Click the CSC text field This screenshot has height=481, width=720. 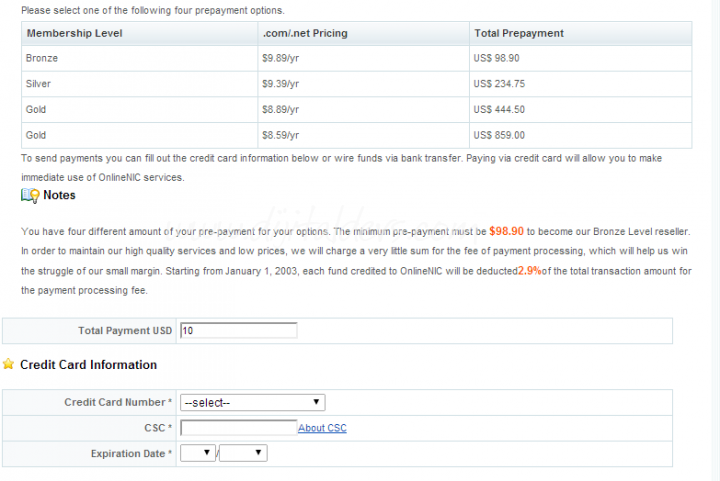coord(239,428)
